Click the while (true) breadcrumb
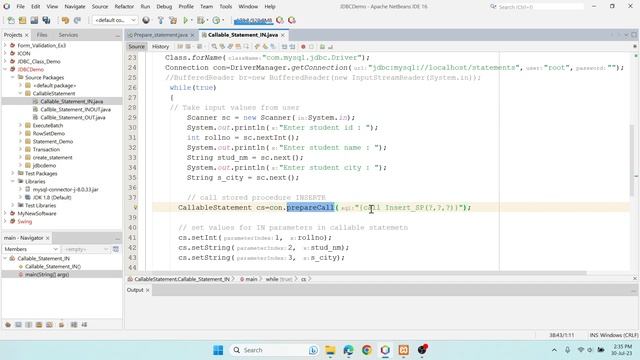Viewport: 640px width, 360px height. click(x=279, y=279)
